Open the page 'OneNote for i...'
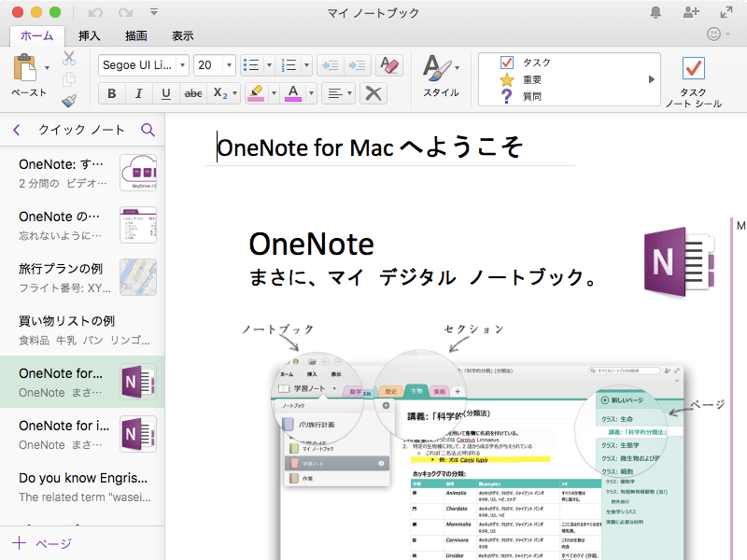The width and height of the screenshot is (747, 560). (x=82, y=434)
